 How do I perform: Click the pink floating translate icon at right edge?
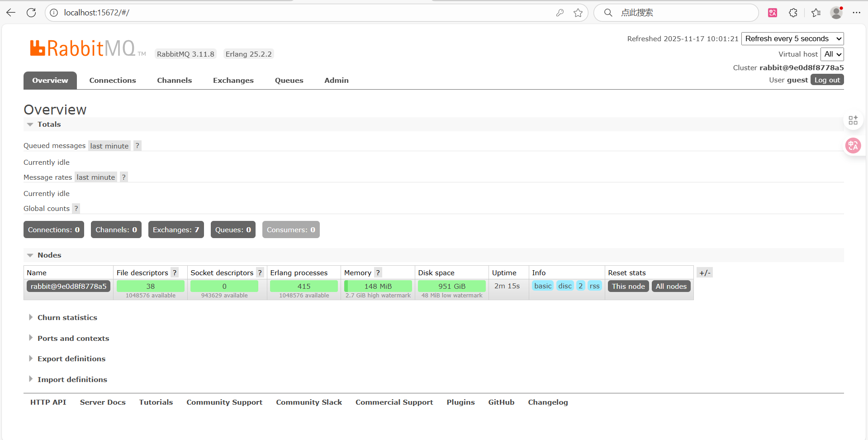coord(853,145)
